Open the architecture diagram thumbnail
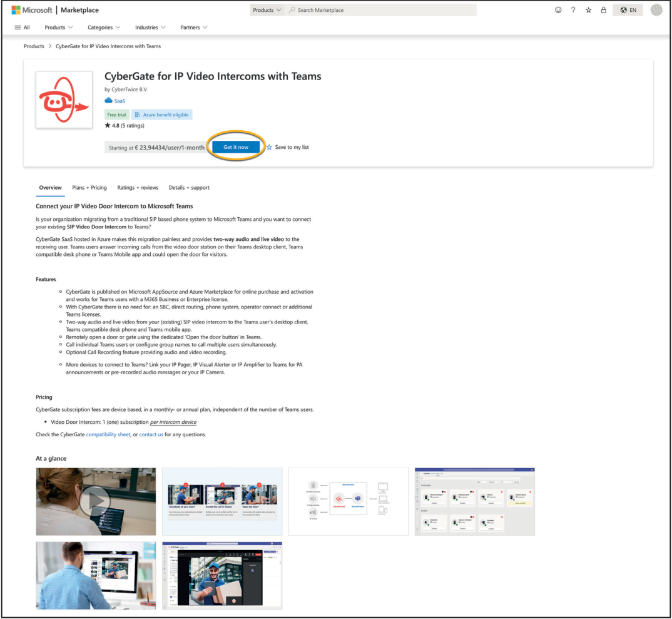The image size is (672, 619). pyautogui.click(x=348, y=501)
